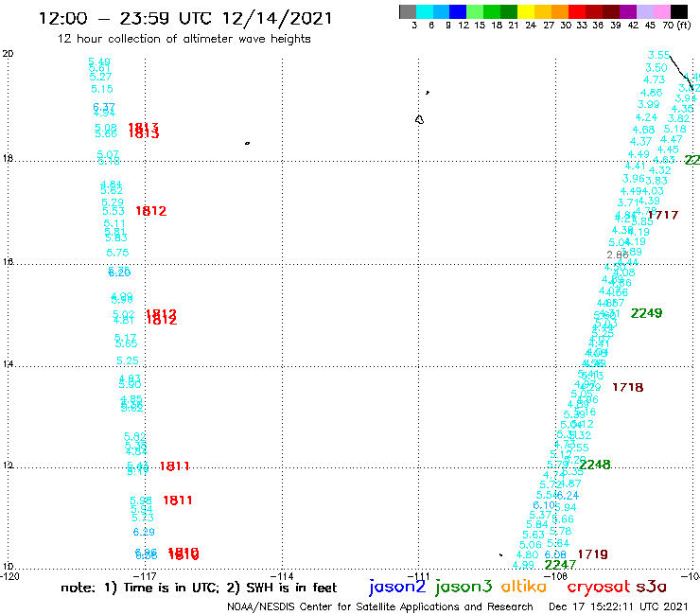Click the '-117' longitude axis label
The height and width of the screenshot is (615, 700).
click(x=145, y=576)
